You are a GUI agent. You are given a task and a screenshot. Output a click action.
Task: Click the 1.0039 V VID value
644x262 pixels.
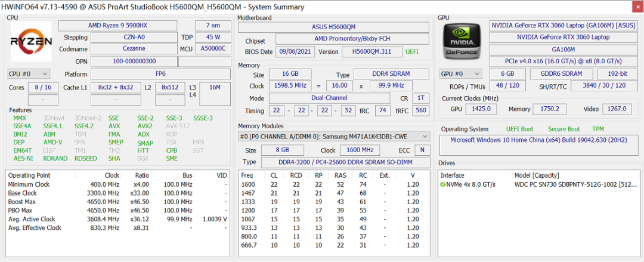(x=215, y=219)
